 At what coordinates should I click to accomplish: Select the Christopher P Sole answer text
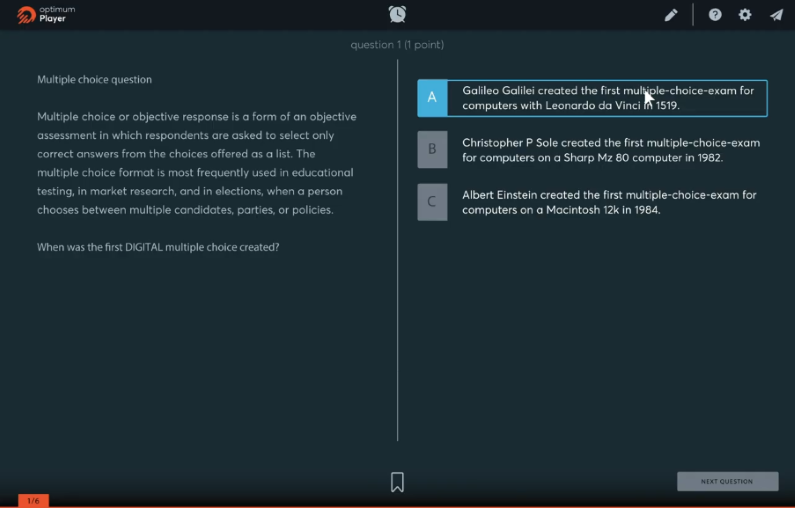610,150
